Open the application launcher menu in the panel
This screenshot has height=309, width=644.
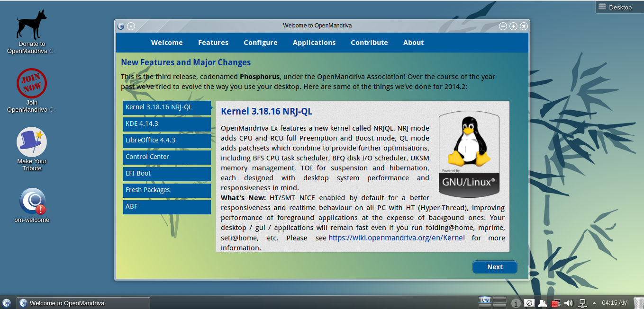pos(7,303)
